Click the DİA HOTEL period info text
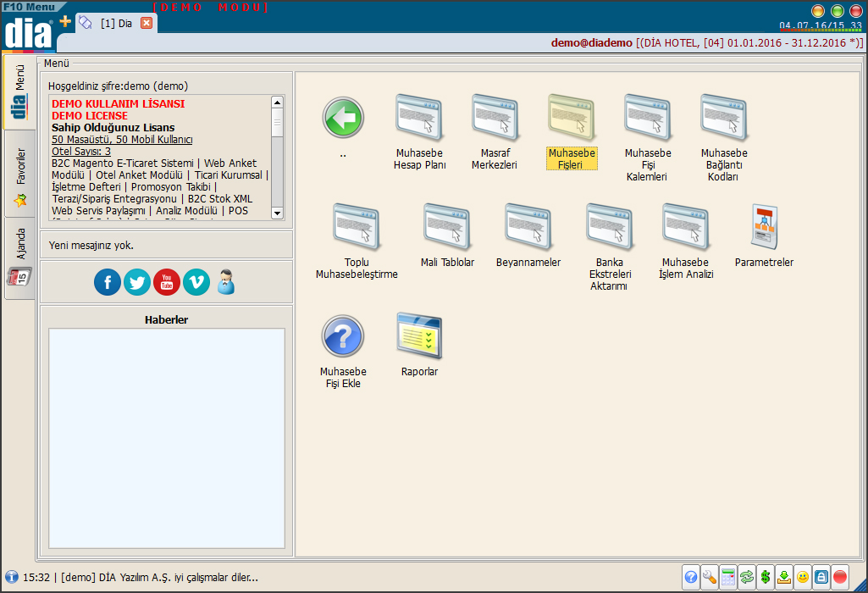The height and width of the screenshot is (593, 868). [749, 42]
